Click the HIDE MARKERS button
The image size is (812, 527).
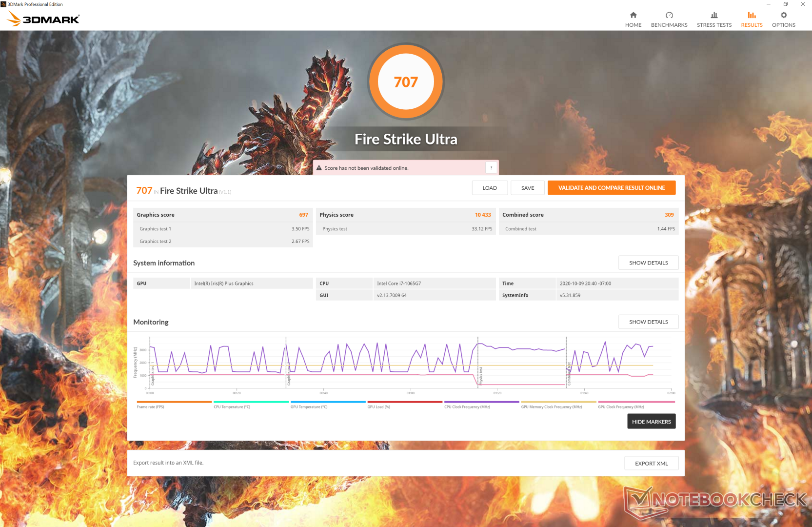[651, 422]
